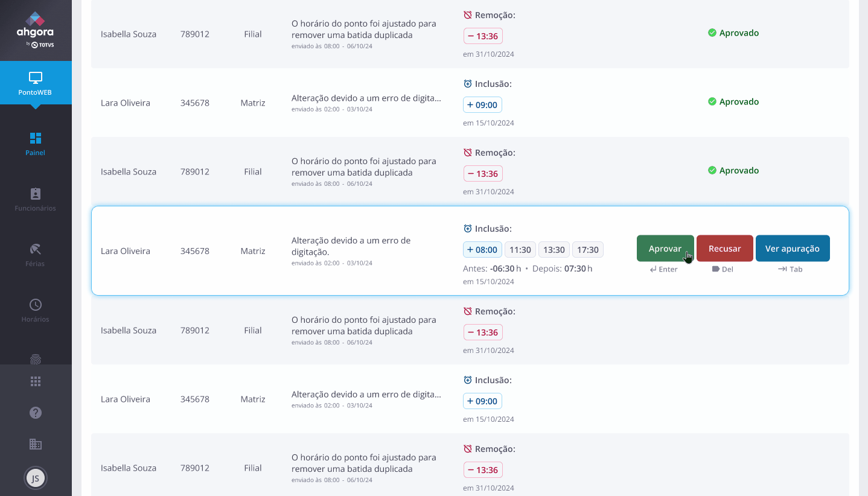Open the PontoWEB monitor icon
Viewport: 868px width, 496px height.
pyautogui.click(x=36, y=78)
